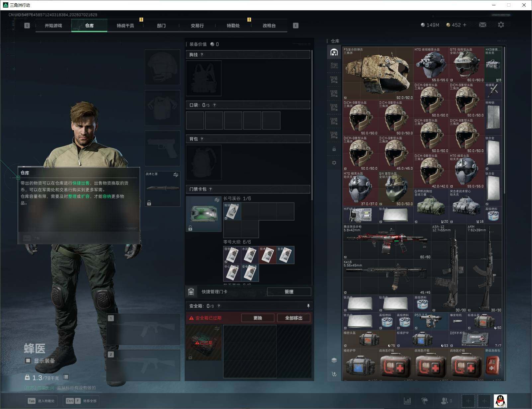Click the swap icon on 战术匕首 slot

pyautogui.click(x=176, y=175)
